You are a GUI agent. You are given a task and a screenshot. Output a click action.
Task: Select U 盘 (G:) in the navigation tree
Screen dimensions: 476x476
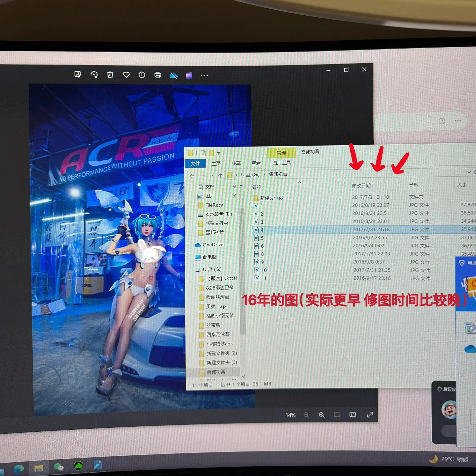[212, 269]
